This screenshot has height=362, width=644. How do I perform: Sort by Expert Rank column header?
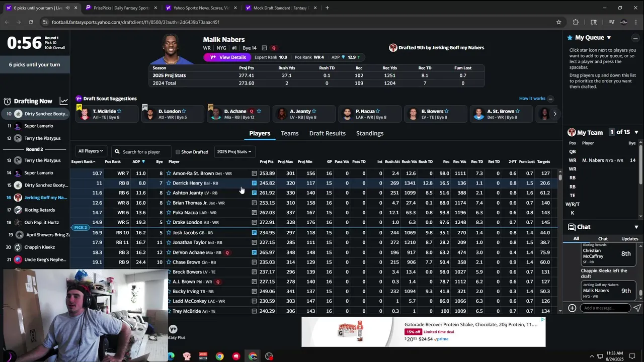84,162
